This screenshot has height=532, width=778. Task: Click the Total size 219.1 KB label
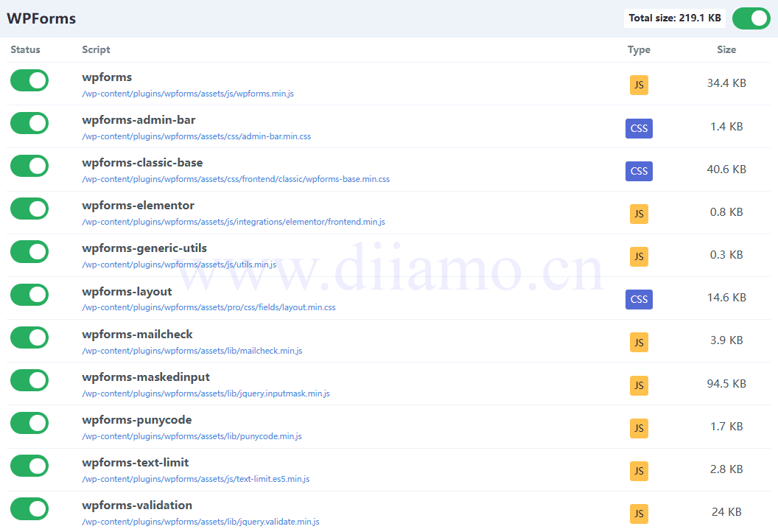point(675,18)
